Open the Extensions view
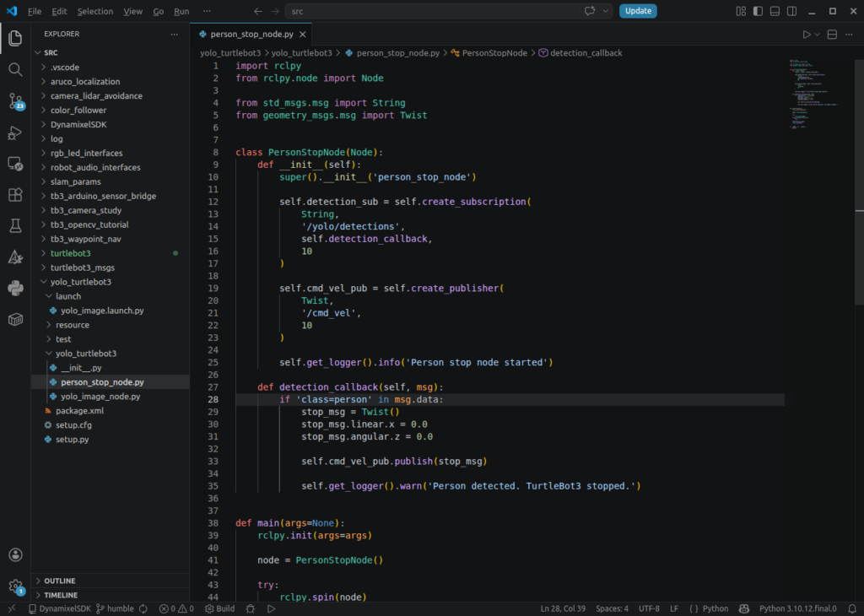 15,194
